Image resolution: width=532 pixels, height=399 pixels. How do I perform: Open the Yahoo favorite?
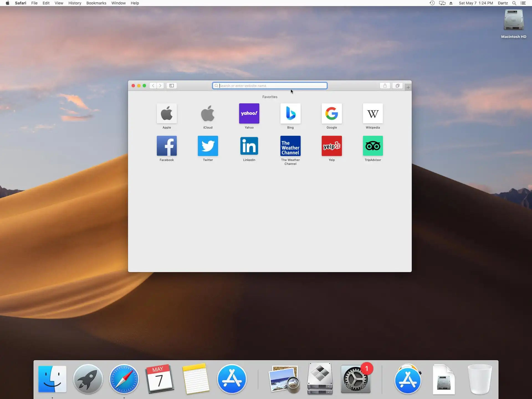point(249,114)
